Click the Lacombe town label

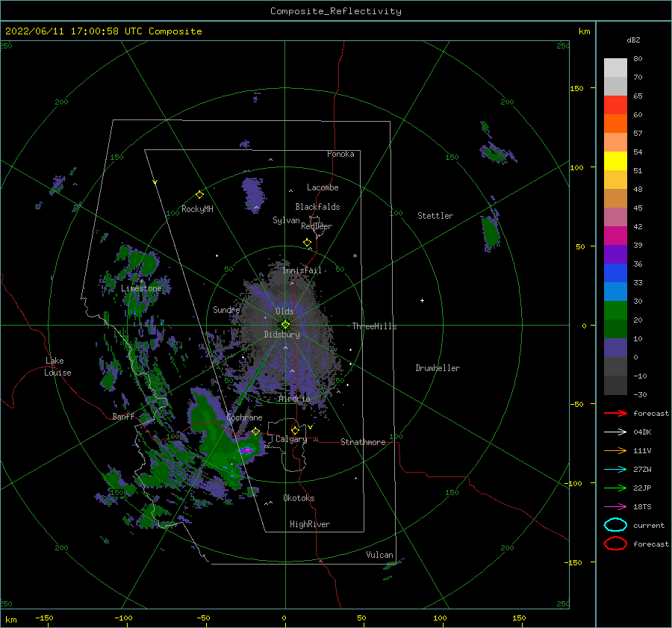[323, 187]
